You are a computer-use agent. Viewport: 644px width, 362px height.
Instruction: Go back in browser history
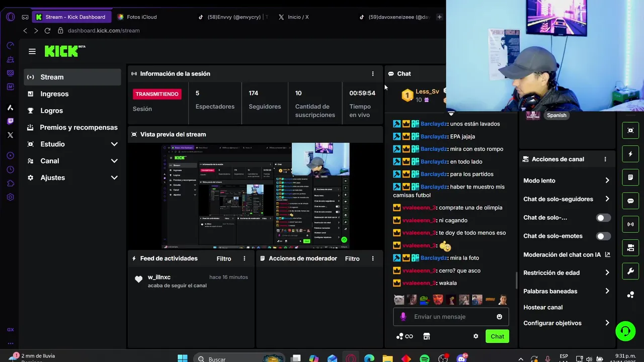[x=25, y=31]
